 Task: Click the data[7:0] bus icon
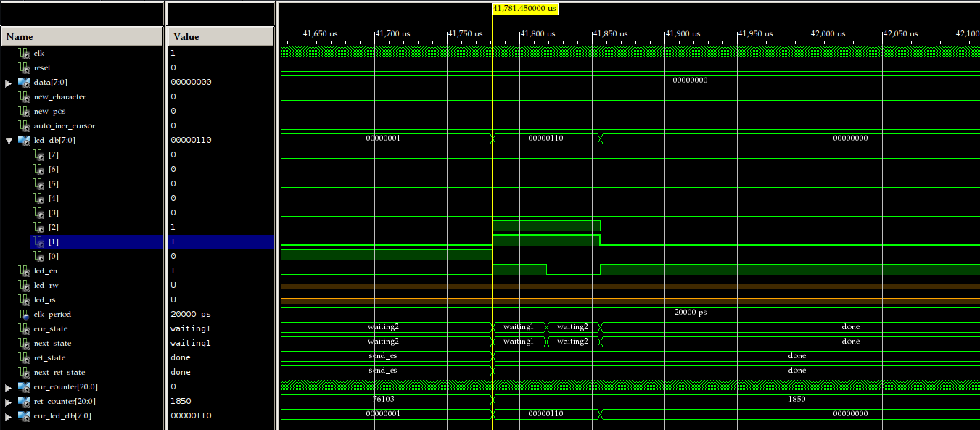tap(23, 82)
